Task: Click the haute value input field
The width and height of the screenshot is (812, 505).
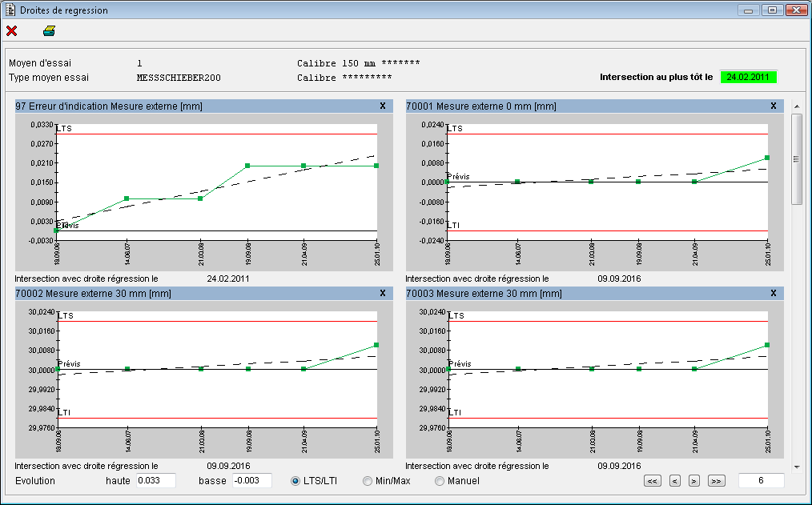Action: 155,481
